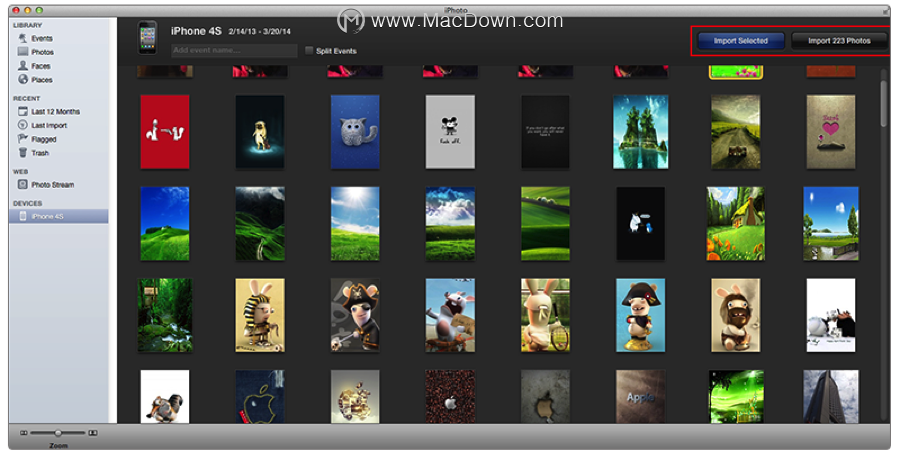Enable the Split Events checkbox
This screenshot has height=453, width=900.
(x=309, y=51)
